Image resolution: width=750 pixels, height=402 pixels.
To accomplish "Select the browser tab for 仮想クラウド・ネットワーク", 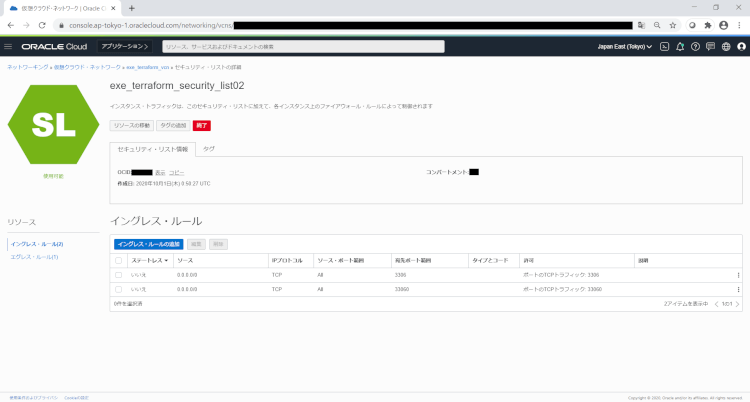I will (61, 8).
